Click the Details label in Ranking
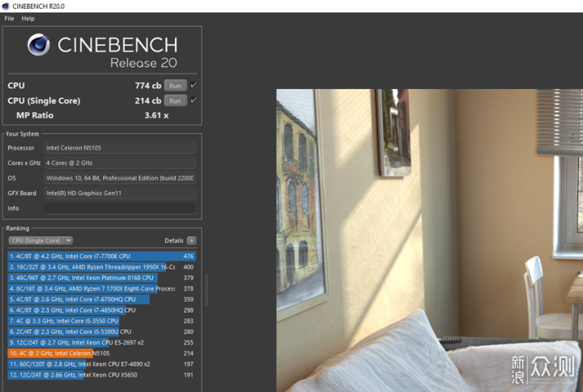 (x=174, y=241)
